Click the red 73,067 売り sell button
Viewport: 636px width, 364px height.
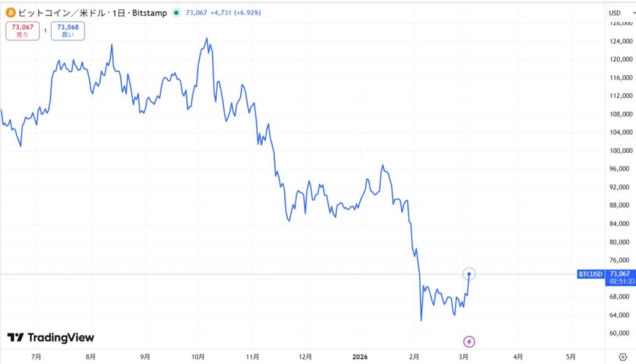pyautogui.click(x=22, y=30)
